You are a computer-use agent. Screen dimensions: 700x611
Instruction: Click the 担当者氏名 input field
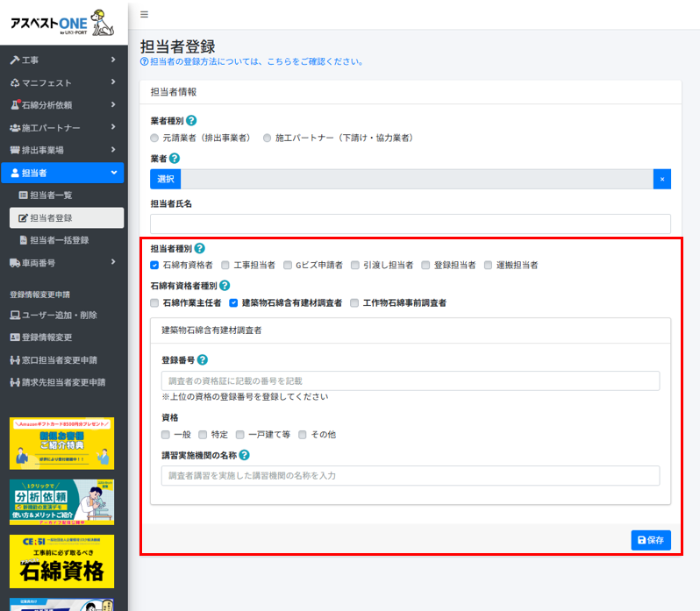[410, 224]
